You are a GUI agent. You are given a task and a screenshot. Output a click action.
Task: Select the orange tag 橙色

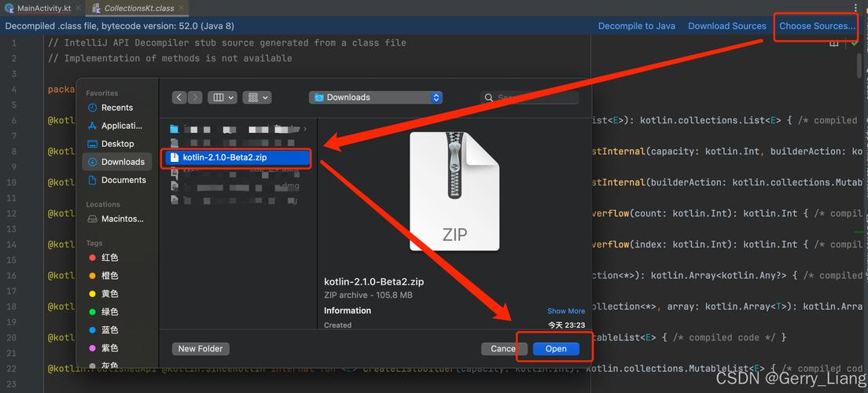coord(110,276)
